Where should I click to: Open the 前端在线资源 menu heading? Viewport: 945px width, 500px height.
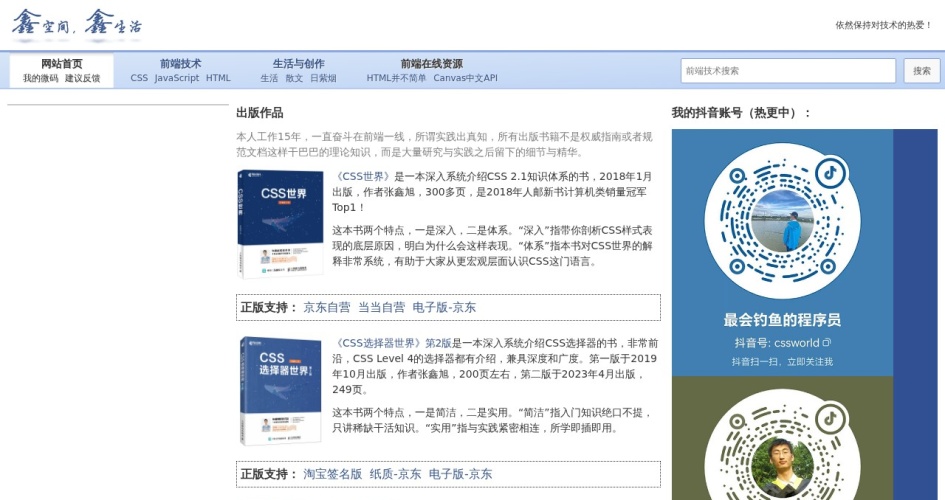[431, 64]
